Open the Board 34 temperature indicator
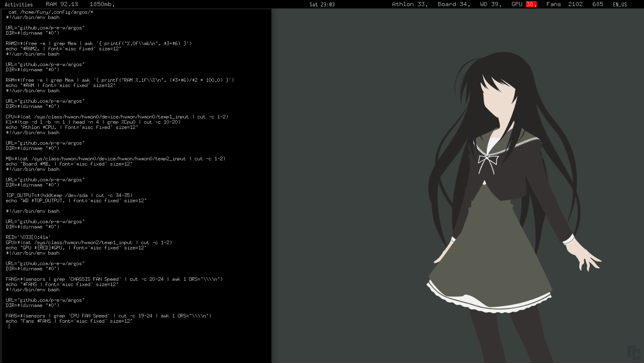644x363 pixels. (454, 4)
